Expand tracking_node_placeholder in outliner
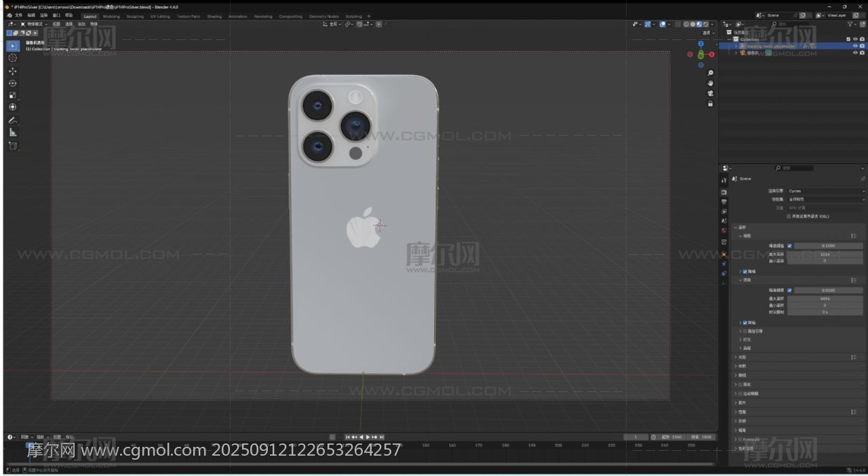The width and height of the screenshot is (868, 476). pos(736,46)
